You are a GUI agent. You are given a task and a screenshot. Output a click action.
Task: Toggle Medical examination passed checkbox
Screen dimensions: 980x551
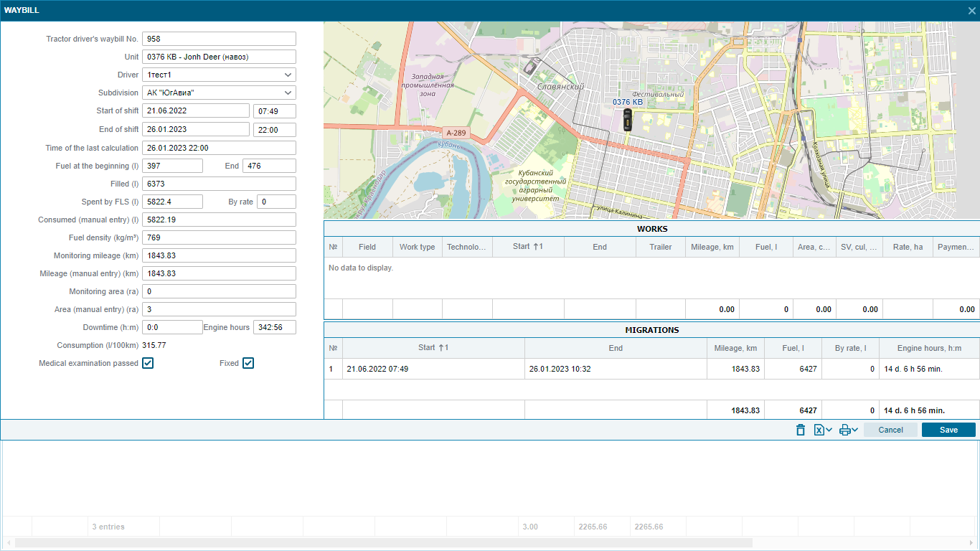point(148,363)
